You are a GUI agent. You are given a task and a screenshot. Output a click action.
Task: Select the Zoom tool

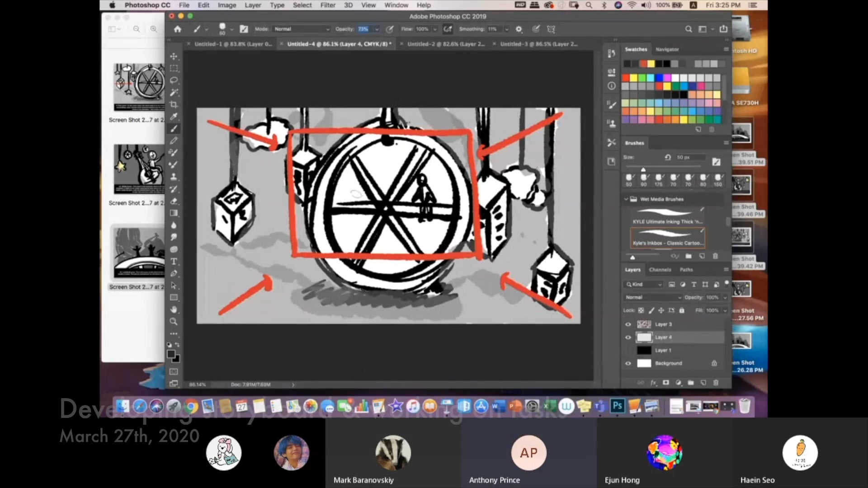click(x=174, y=321)
